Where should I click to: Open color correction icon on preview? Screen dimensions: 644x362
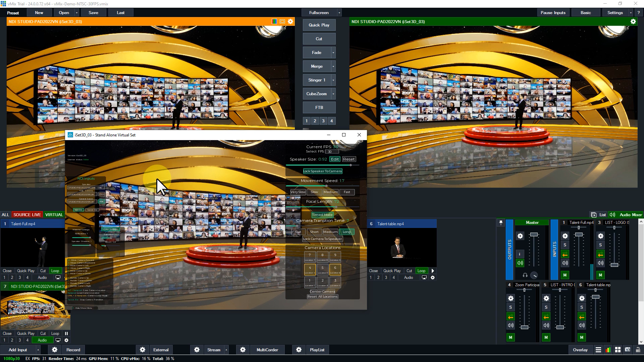pos(274,21)
